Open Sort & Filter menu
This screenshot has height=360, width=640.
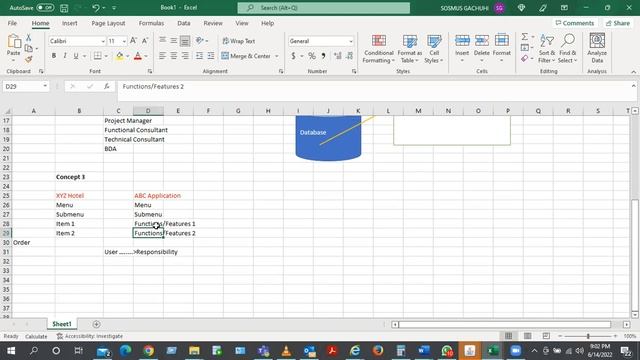click(x=547, y=49)
